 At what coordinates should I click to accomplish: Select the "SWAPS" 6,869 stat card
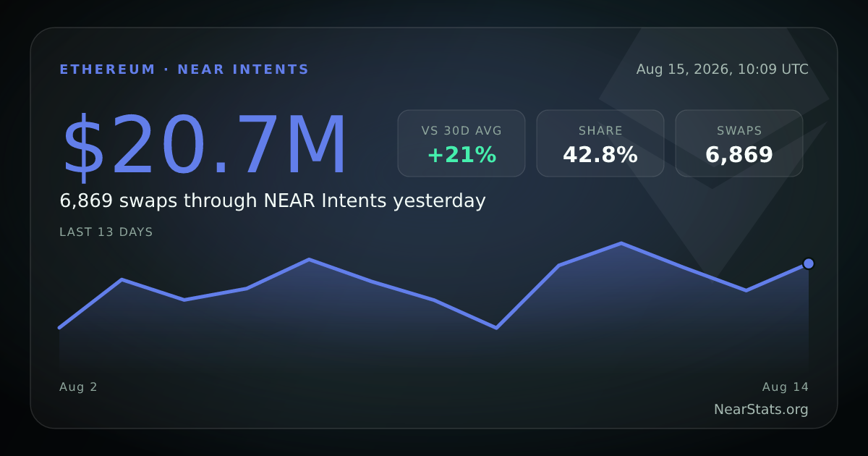[739, 143]
